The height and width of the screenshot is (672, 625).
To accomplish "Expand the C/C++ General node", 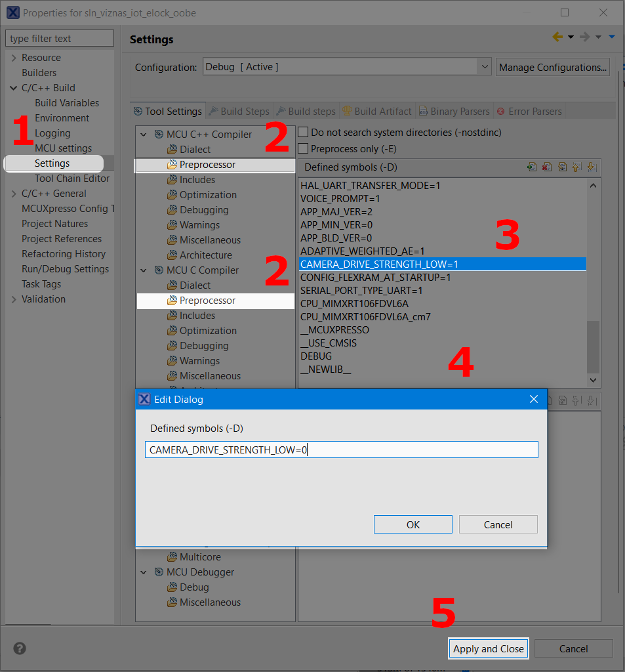I will coord(14,194).
